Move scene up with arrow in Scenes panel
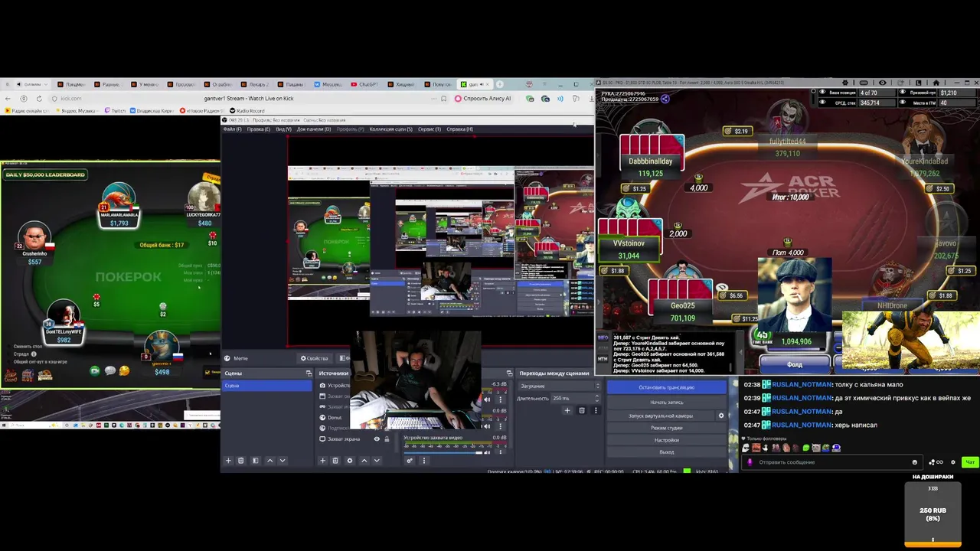Viewport: 980px width, 551px height. [x=269, y=461]
